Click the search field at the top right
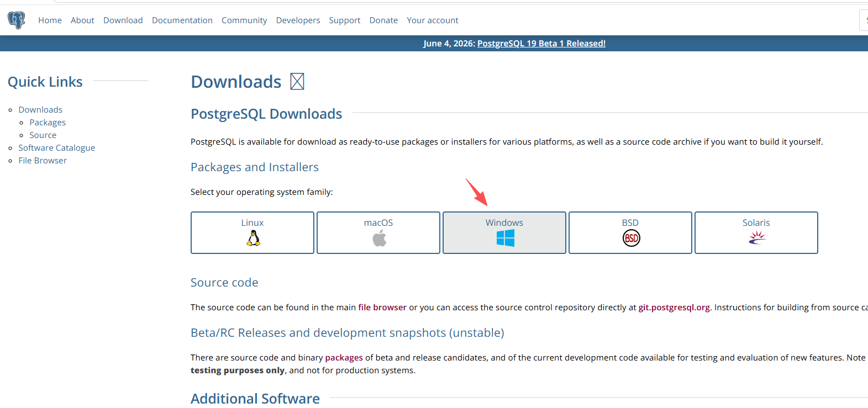This screenshot has width=868, height=408. (x=864, y=20)
